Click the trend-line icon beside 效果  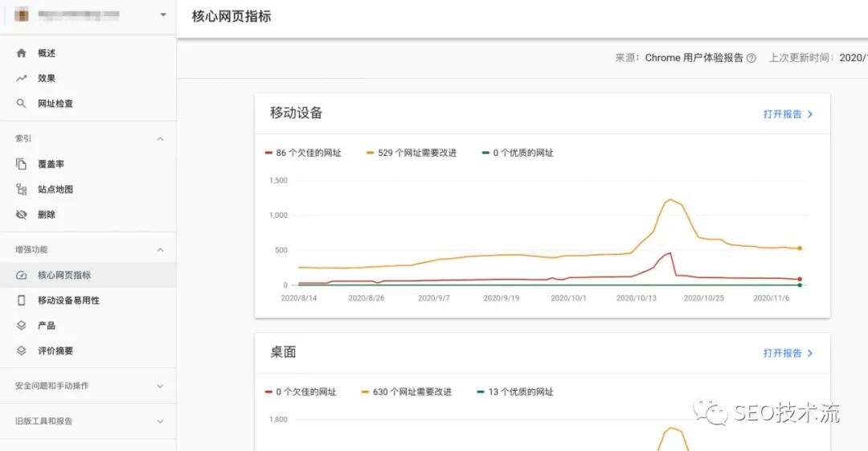pyautogui.click(x=22, y=79)
